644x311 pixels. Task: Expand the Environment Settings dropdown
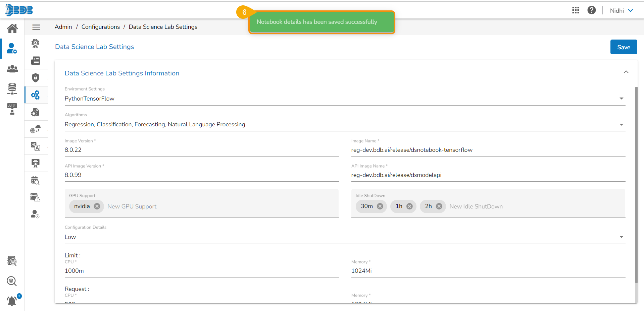tap(621, 99)
